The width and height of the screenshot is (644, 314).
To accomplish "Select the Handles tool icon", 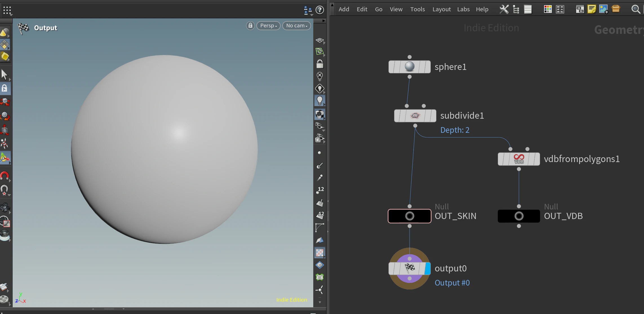I will coord(5,158).
